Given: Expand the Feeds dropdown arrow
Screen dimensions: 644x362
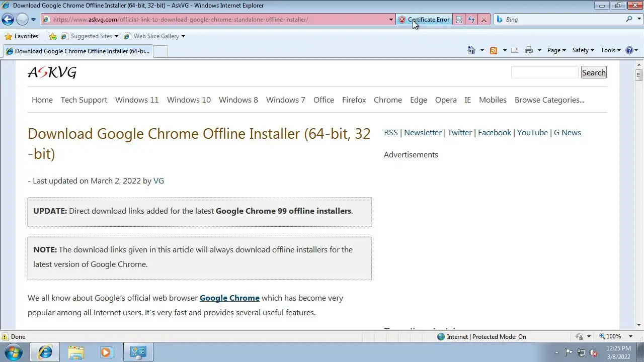Looking at the screenshot, I should [505, 50].
